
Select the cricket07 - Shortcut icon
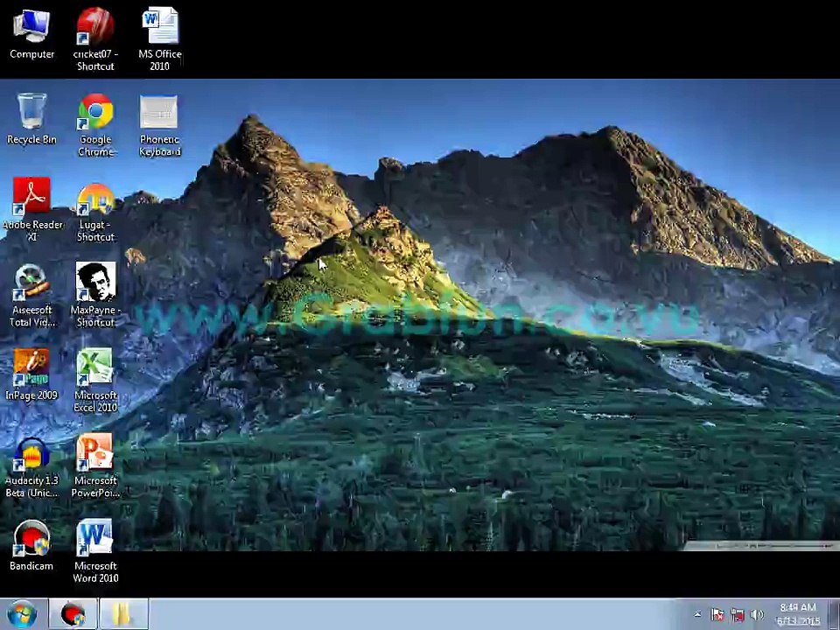pyautogui.click(x=95, y=39)
